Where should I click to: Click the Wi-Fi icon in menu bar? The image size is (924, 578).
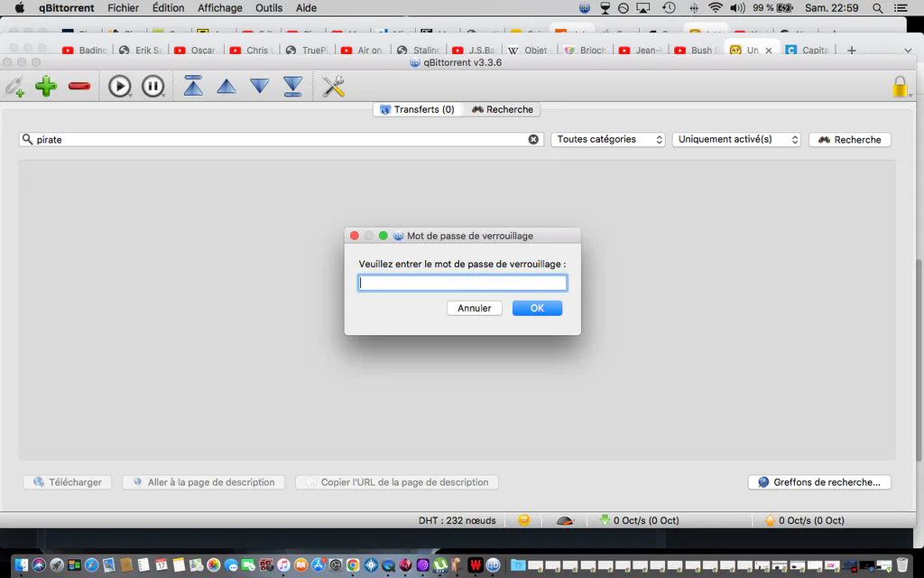(716, 8)
